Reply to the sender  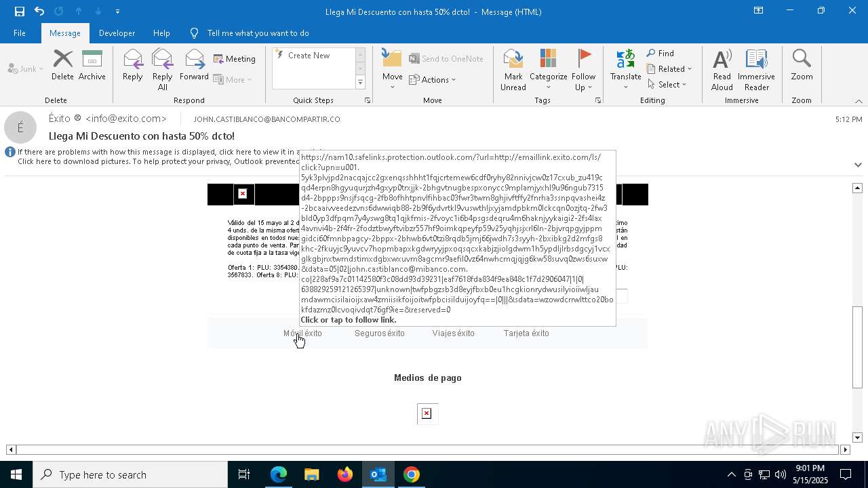(133, 65)
